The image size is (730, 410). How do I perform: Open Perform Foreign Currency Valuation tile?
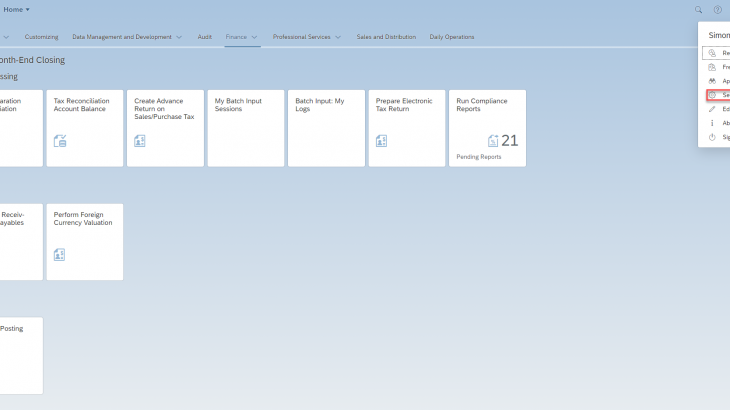click(x=85, y=242)
